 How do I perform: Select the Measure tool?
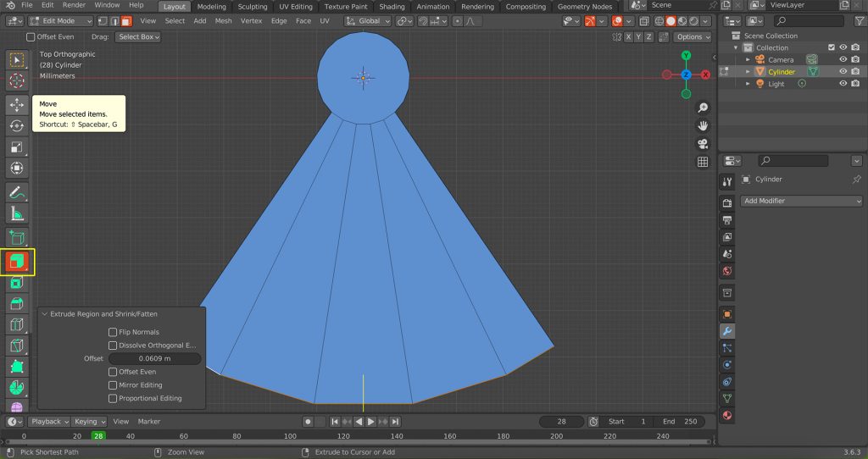click(x=17, y=213)
